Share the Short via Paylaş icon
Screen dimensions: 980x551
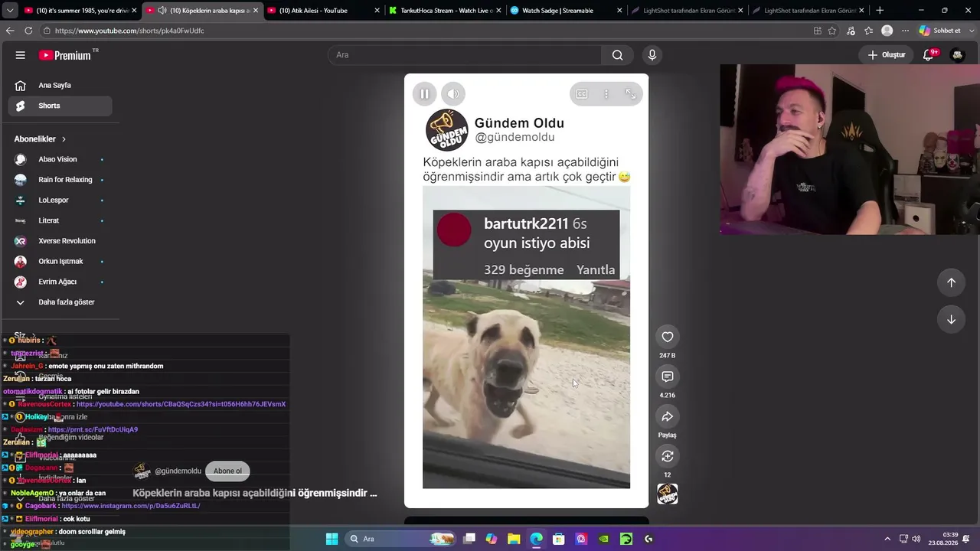click(668, 416)
